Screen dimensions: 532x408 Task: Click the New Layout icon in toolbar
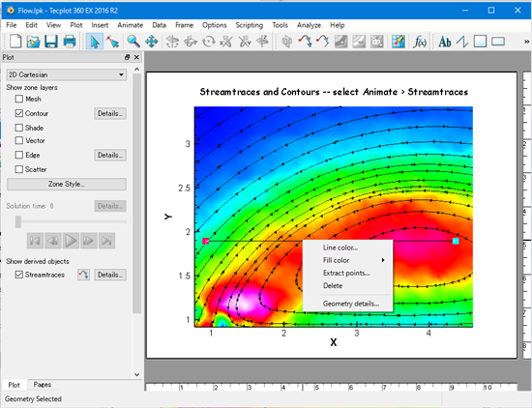pyautogui.click(x=15, y=42)
